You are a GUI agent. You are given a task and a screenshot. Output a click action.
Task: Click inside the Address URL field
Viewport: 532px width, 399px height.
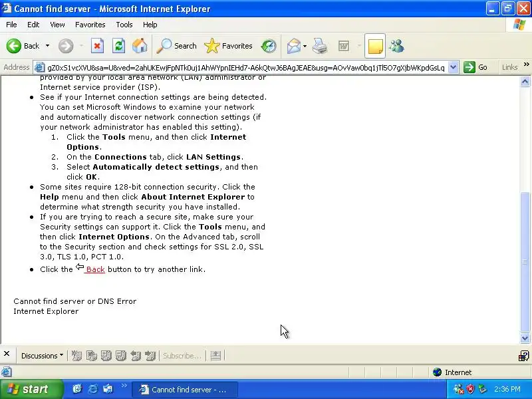[246, 68]
